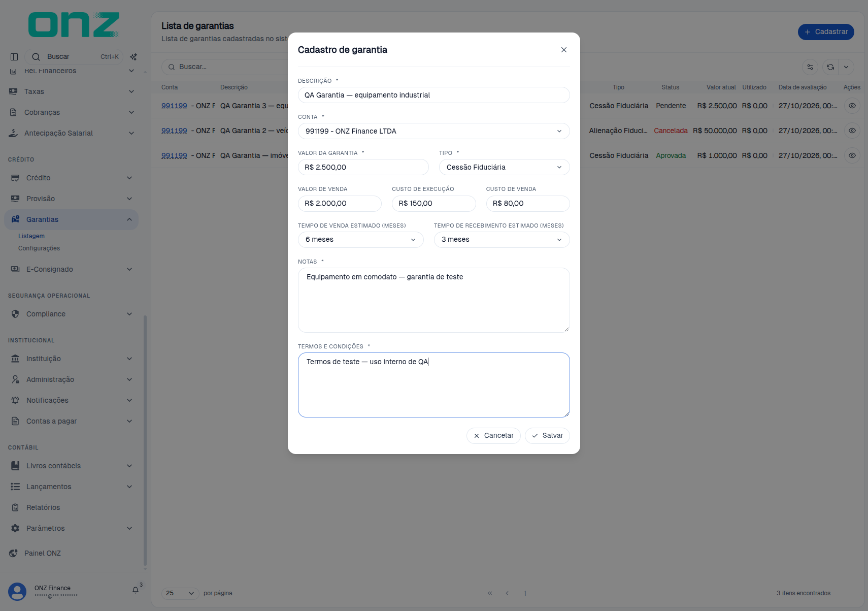Viewport: 868px width, 611px height.
Task: Click the Notas text area
Action: 434,300
